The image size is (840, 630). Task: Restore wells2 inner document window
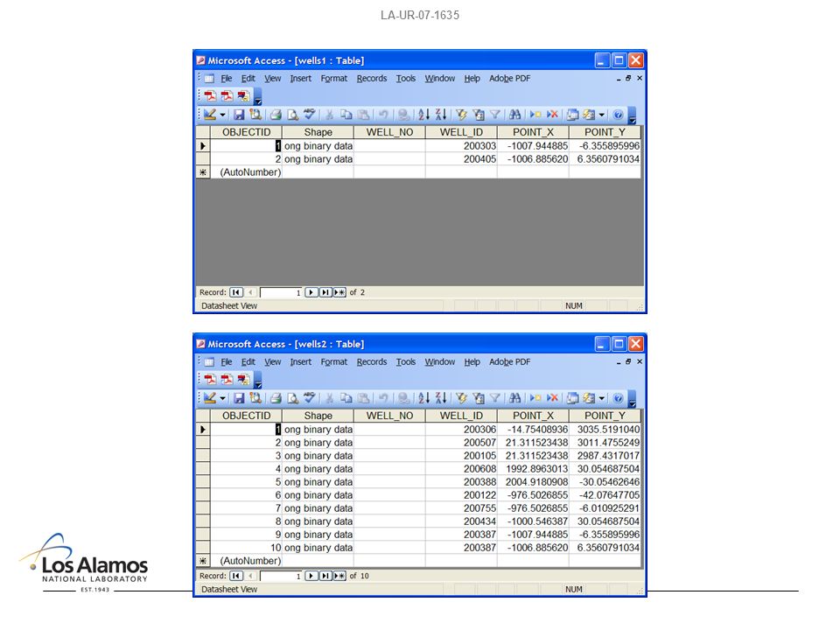628,361
